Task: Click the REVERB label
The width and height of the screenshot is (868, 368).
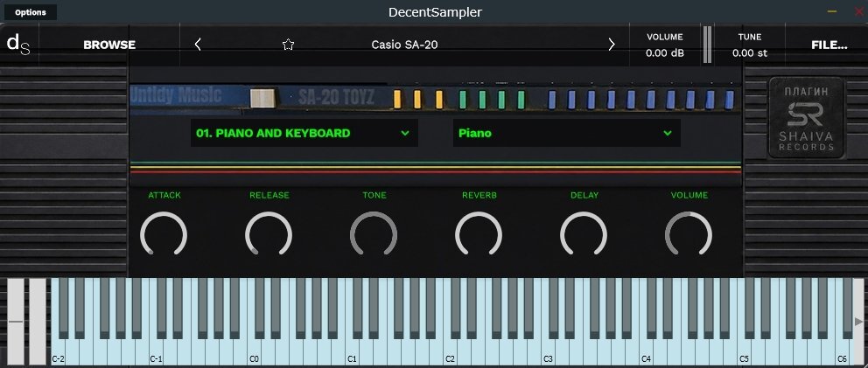Action: pyautogui.click(x=479, y=195)
